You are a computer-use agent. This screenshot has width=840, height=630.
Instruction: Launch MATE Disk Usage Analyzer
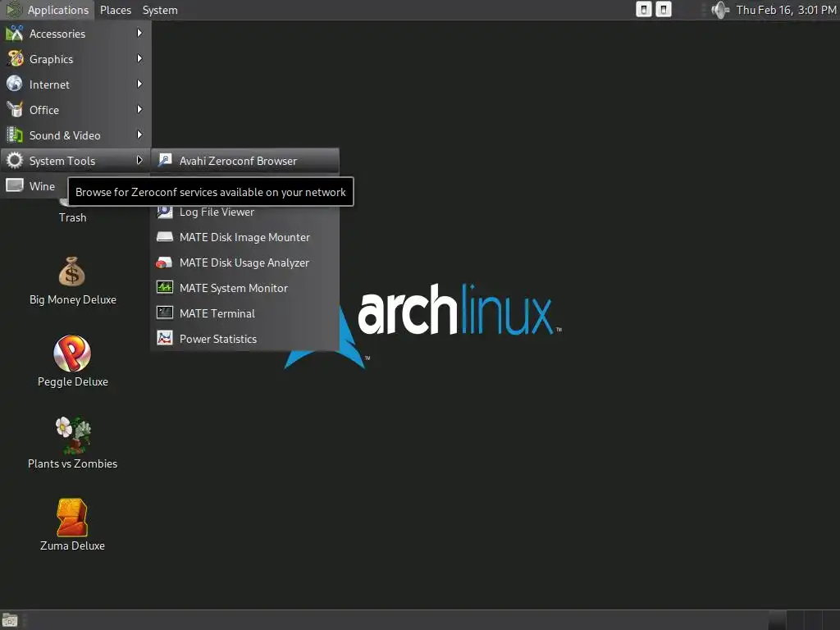(x=245, y=262)
